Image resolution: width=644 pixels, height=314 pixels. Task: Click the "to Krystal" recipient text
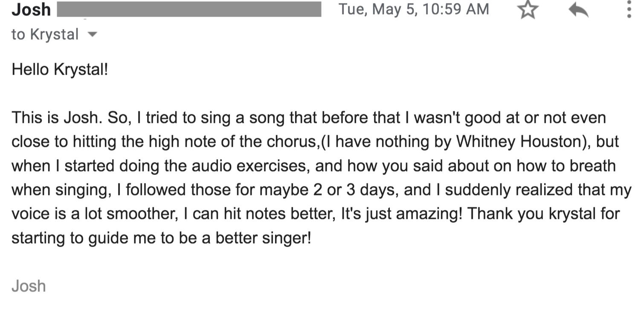tap(45, 35)
